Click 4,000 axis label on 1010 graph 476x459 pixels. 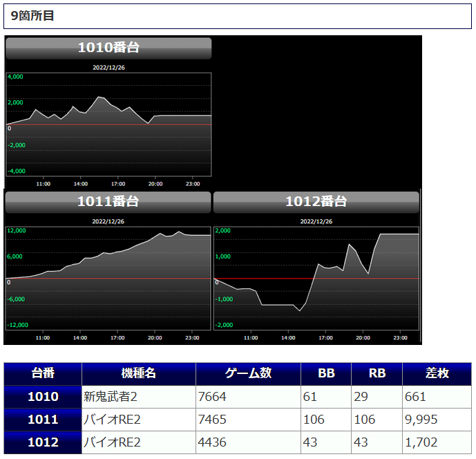15,77
